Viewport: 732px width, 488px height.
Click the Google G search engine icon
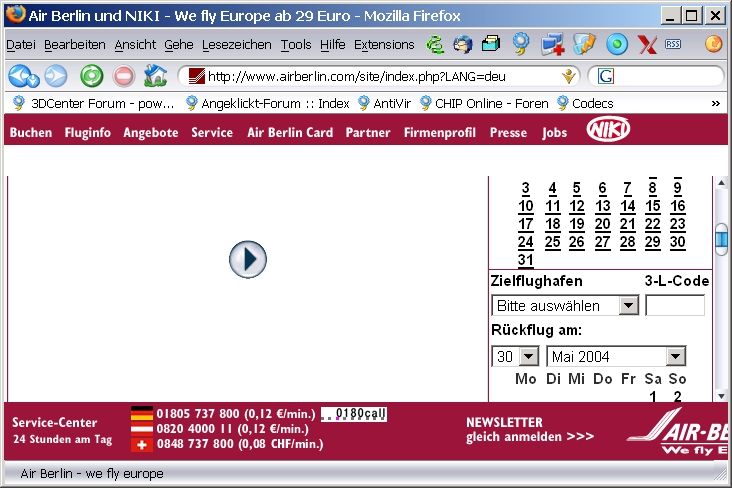click(605, 76)
